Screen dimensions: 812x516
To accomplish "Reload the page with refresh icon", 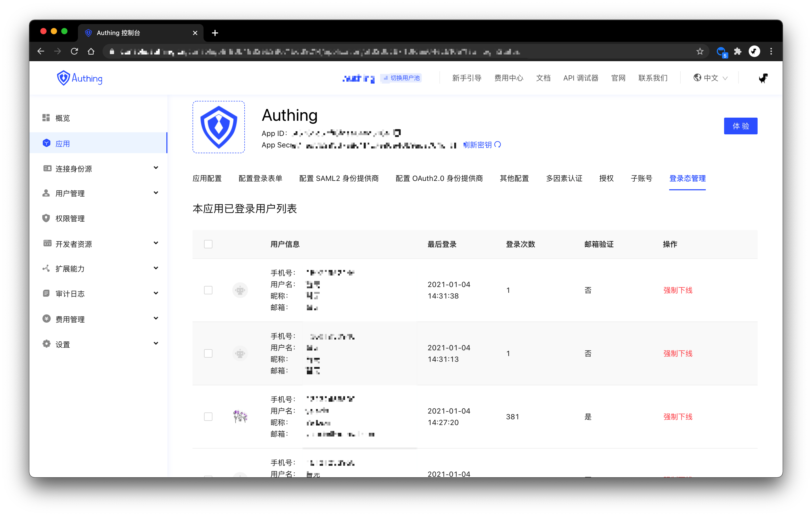I will [x=74, y=51].
